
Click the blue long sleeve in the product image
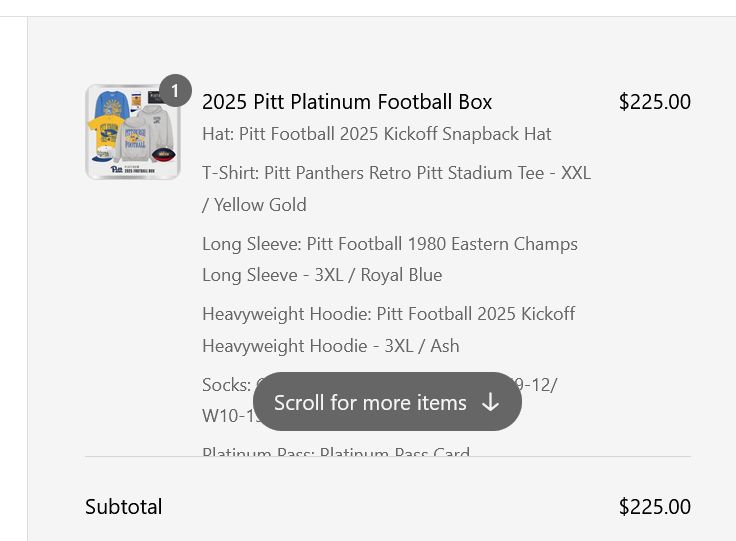(112, 103)
